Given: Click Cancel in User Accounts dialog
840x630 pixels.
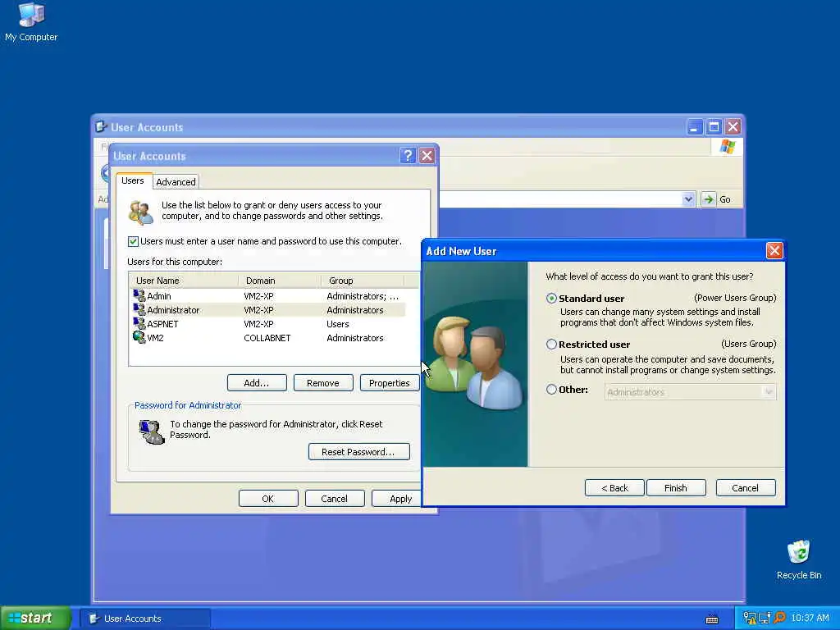Looking at the screenshot, I should (335, 498).
